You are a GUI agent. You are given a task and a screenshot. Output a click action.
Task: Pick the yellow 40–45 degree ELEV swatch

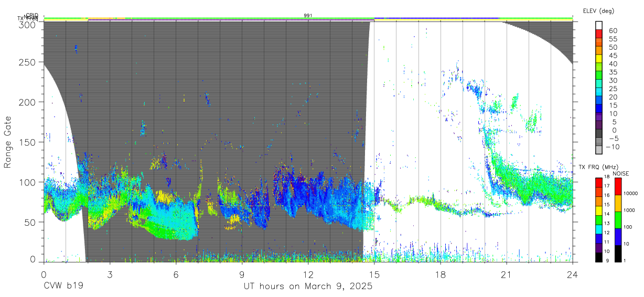599,58
